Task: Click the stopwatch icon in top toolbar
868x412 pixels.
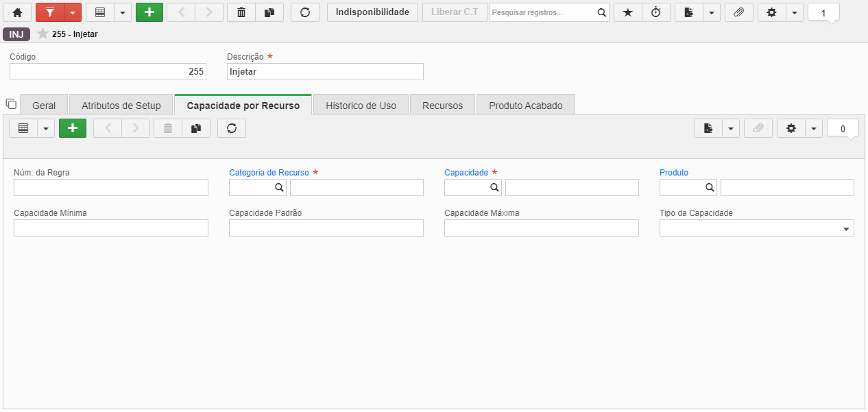Action: tap(656, 12)
